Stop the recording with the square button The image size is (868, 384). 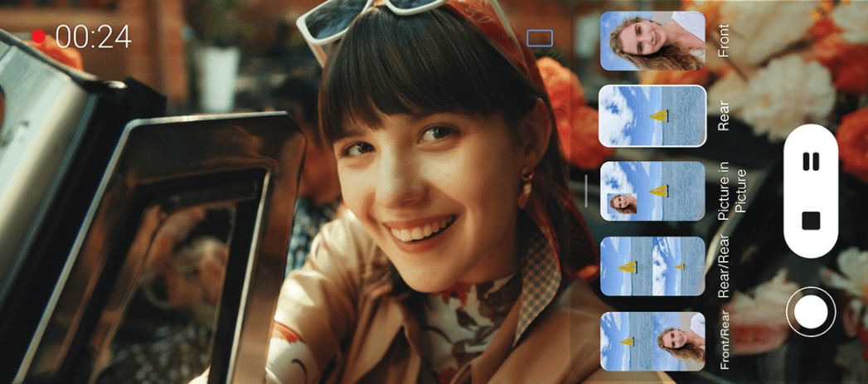click(x=811, y=221)
